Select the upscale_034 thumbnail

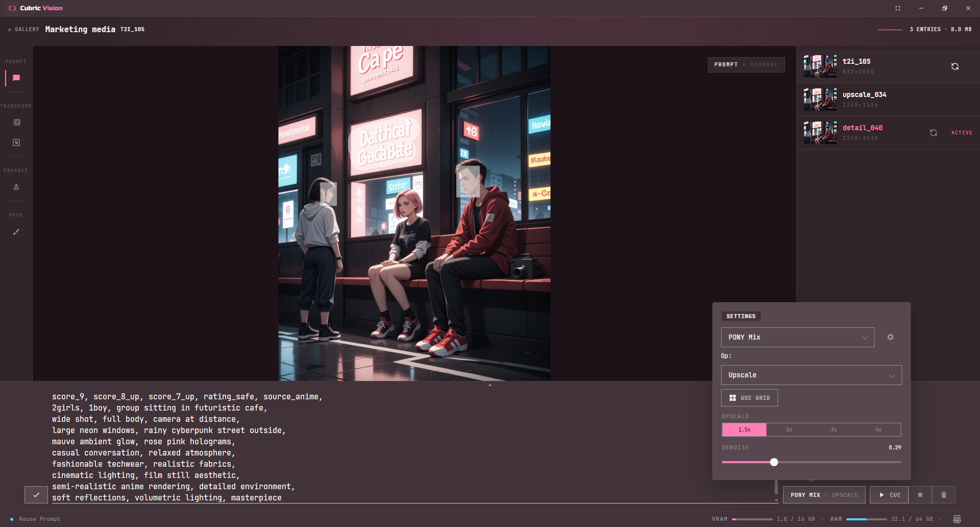coord(820,100)
